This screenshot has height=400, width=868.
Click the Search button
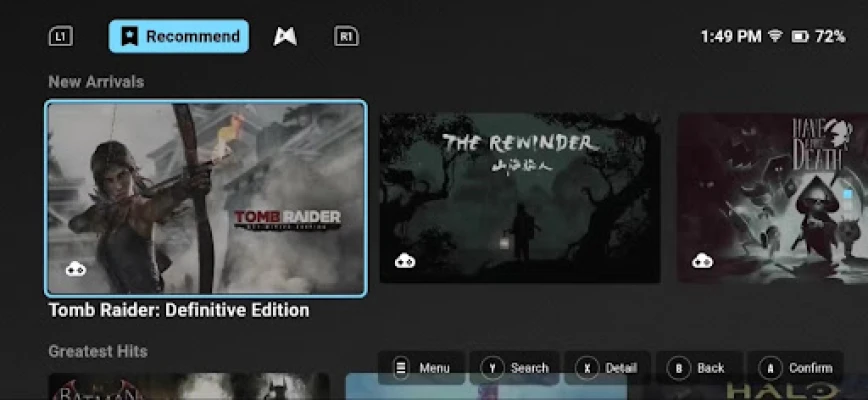click(x=514, y=368)
